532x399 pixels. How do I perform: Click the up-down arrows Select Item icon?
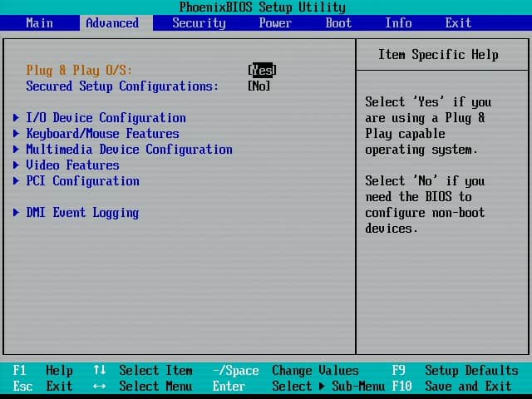tap(100, 370)
